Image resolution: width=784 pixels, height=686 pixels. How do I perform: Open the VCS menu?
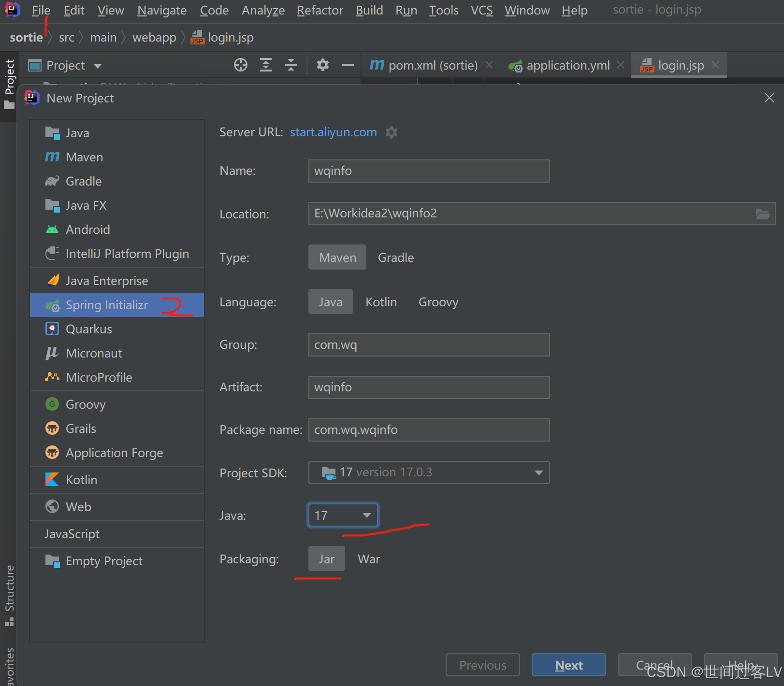tap(482, 10)
